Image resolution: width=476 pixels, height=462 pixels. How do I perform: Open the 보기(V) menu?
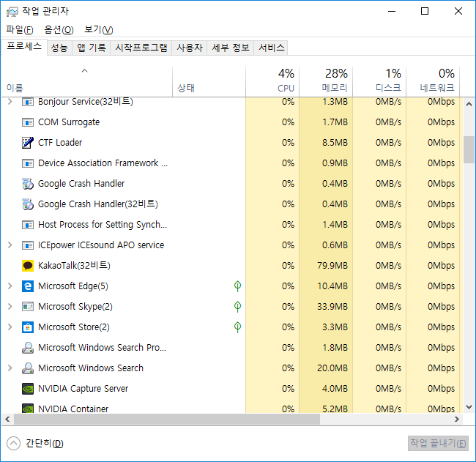98,30
